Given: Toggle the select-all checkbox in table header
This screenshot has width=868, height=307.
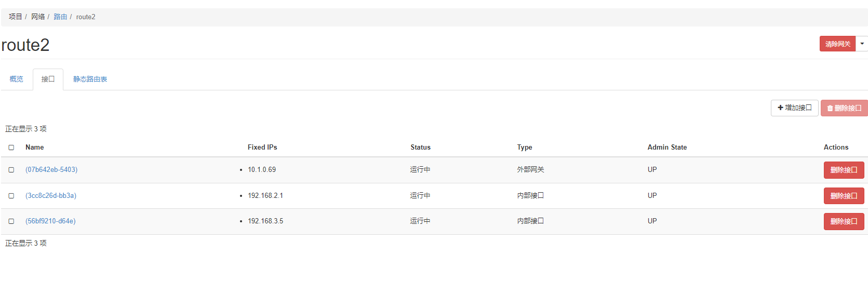Looking at the screenshot, I should point(11,148).
